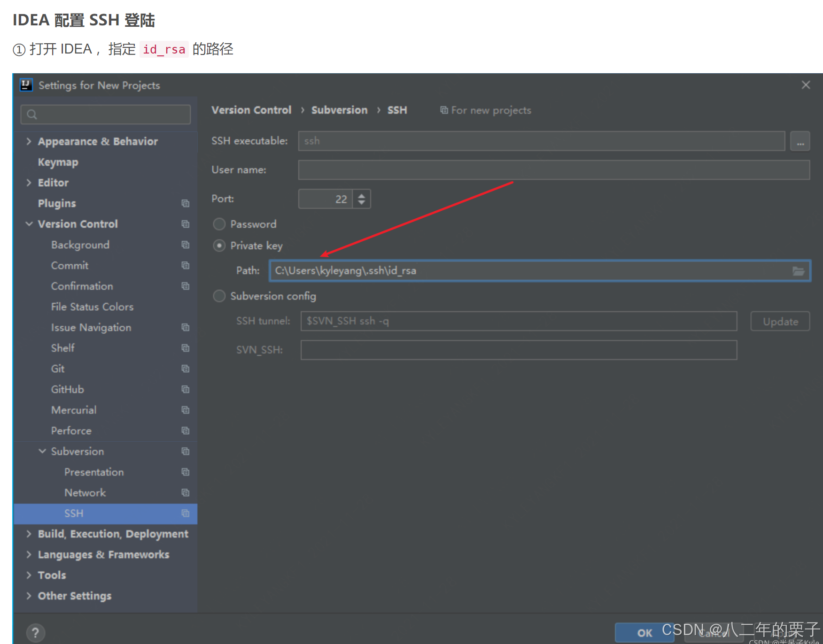Viewport: 823px width, 644px height.
Task: Click the per-project icon beside Subversion
Action: [x=186, y=451]
